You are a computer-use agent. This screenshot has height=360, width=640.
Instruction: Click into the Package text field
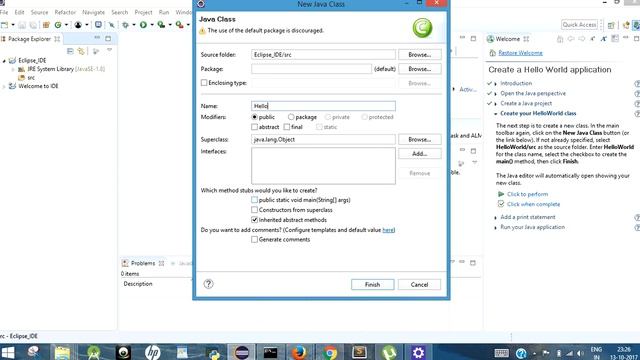[x=311, y=69]
